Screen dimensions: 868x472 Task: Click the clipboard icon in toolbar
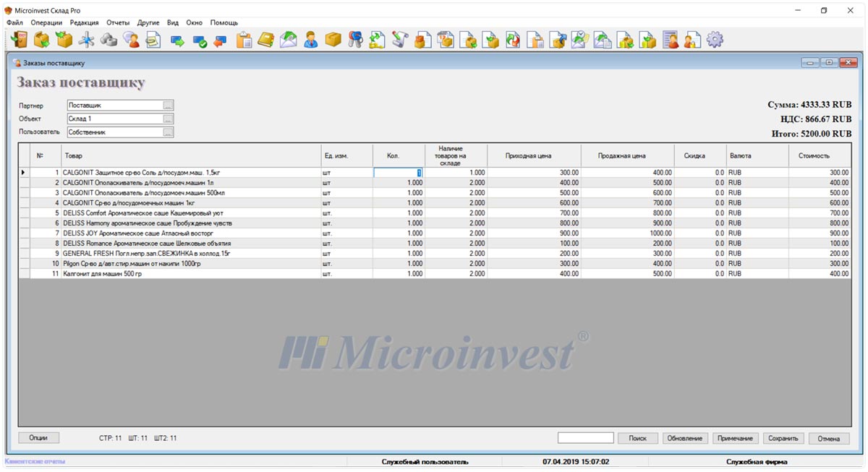244,40
